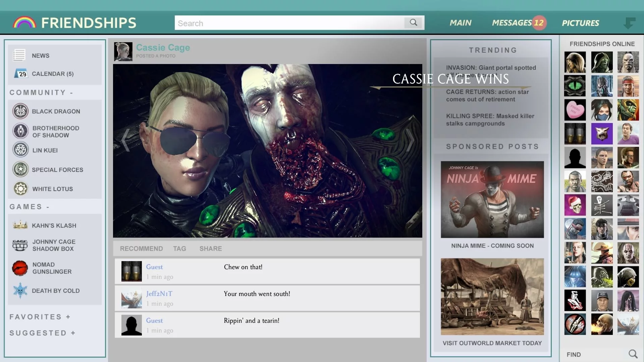Select the Lin Kuei community label
Image resolution: width=644 pixels, height=362 pixels.
(x=45, y=150)
